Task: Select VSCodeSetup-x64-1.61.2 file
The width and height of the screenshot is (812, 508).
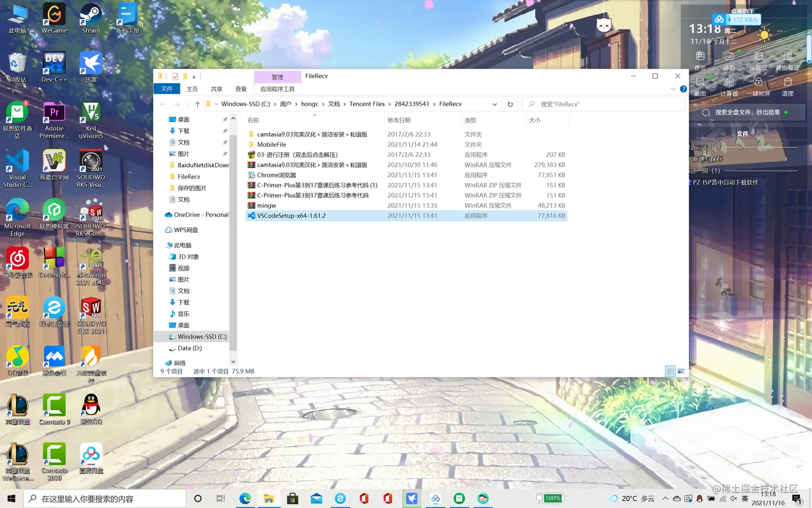Action: coord(406,216)
